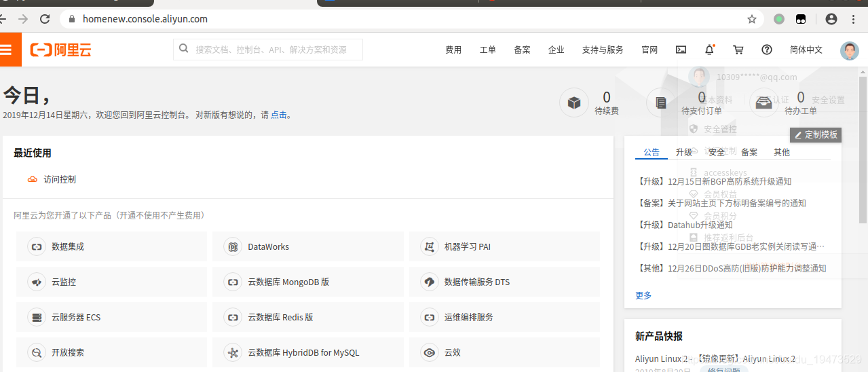Open the 工单 menu
This screenshot has width=868, height=372.
tap(488, 50)
